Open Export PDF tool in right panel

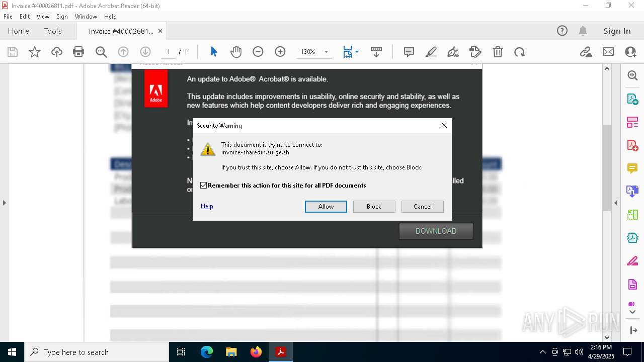pyautogui.click(x=632, y=99)
